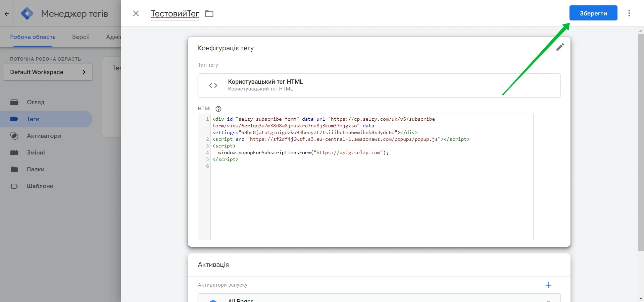Viewport: 644px width, 302px height.
Task: Open the three-dot more options menu
Action: pyautogui.click(x=629, y=13)
